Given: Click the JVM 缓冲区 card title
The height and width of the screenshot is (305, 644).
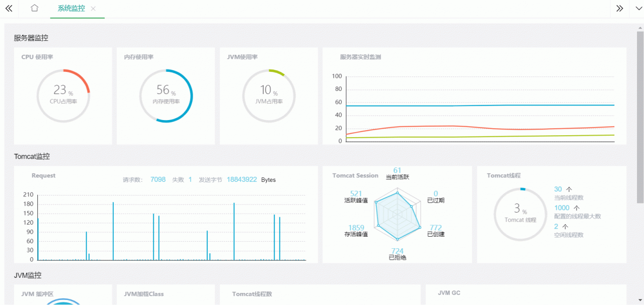Looking at the screenshot, I should click(x=38, y=294).
